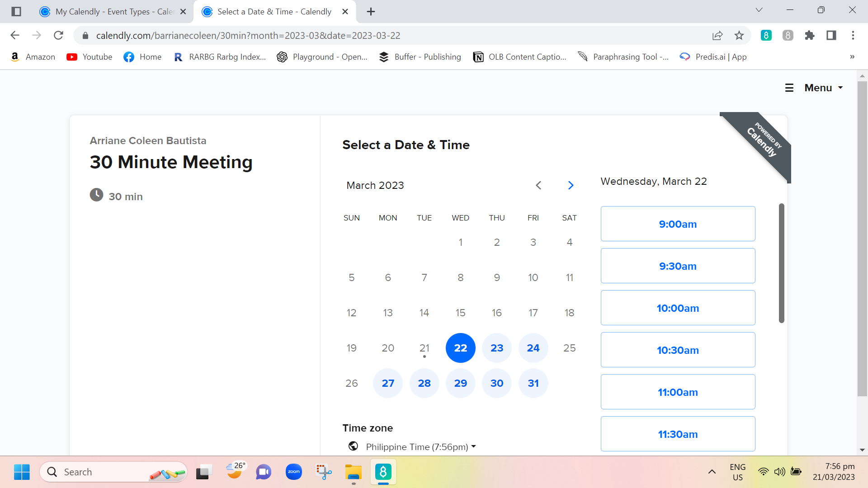The height and width of the screenshot is (488, 868).
Task: Show hidden bookmarks overflow chevron
Action: coord(852,57)
